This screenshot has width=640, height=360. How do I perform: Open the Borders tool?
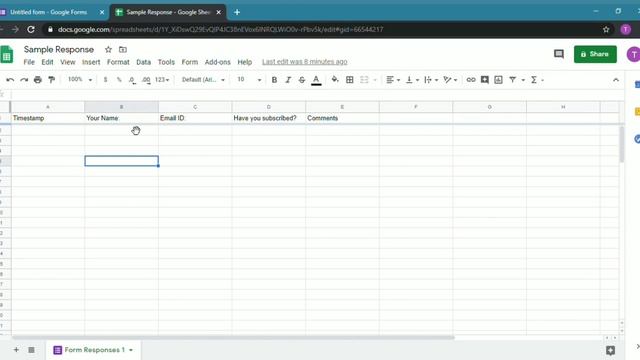click(x=350, y=80)
